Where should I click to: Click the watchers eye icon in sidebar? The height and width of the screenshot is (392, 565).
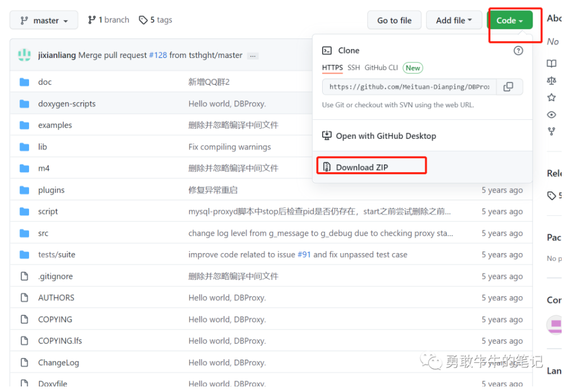(x=551, y=115)
